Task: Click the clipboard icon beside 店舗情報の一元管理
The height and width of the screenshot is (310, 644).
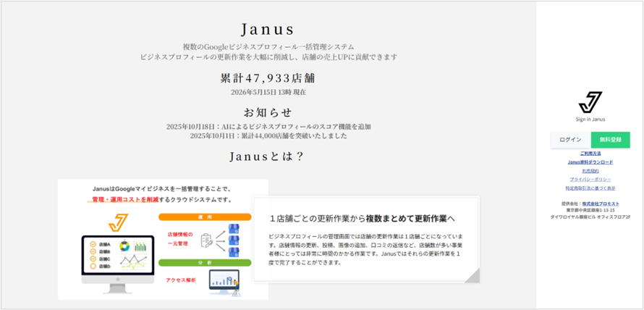Action: coord(207,240)
